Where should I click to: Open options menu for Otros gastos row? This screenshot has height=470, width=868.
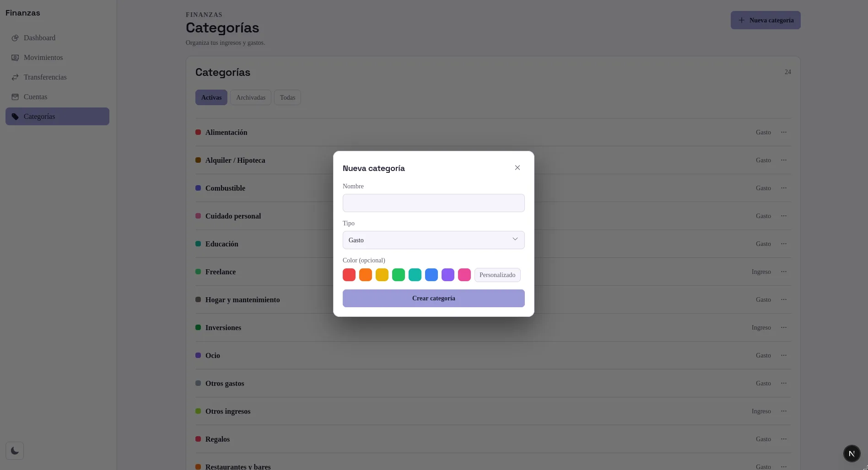784,383
